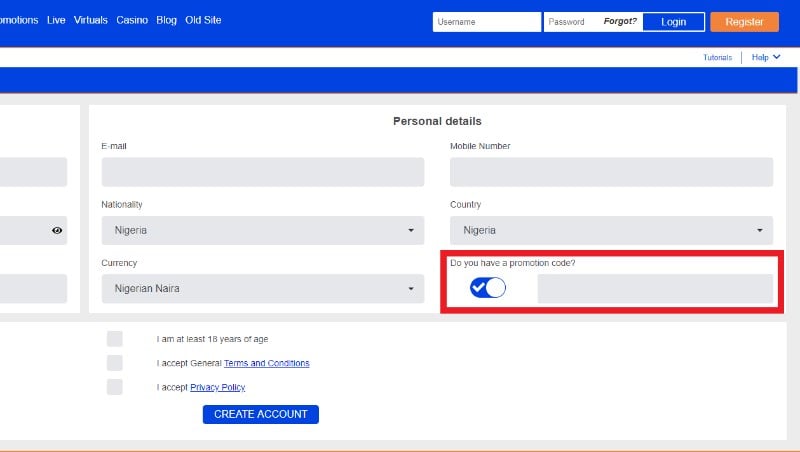Click the CREATE ACCOUNT button
800x452 pixels.
tap(261, 414)
